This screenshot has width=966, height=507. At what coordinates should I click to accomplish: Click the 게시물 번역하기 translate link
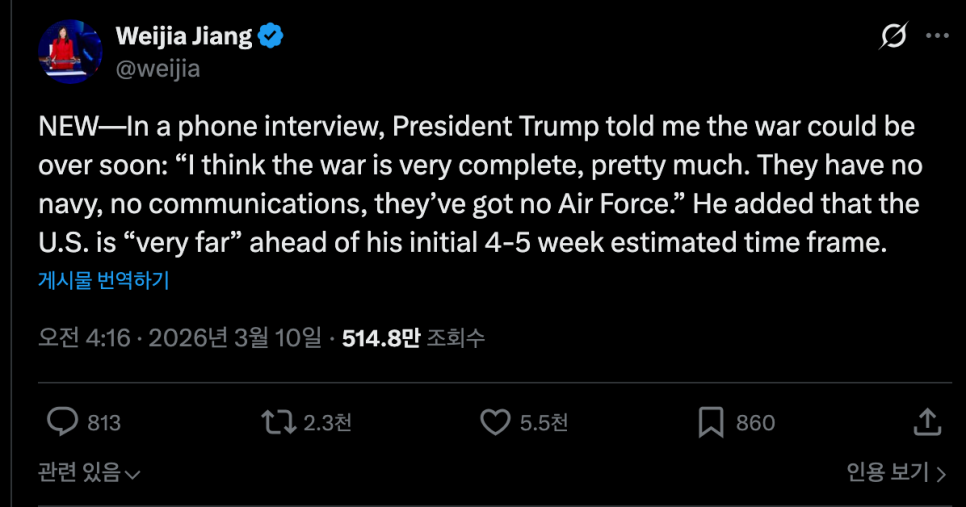tap(103, 280)
